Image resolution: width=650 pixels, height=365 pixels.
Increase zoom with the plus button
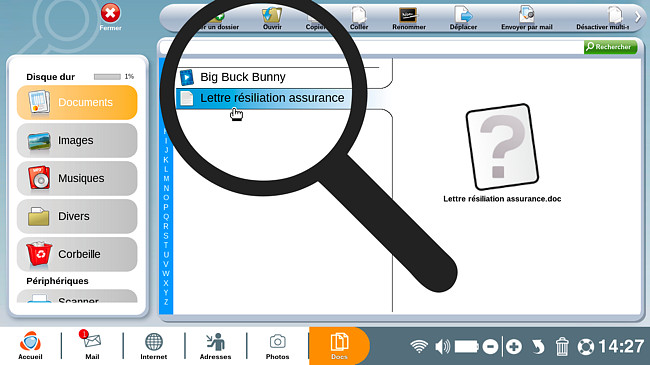[514, 346]
